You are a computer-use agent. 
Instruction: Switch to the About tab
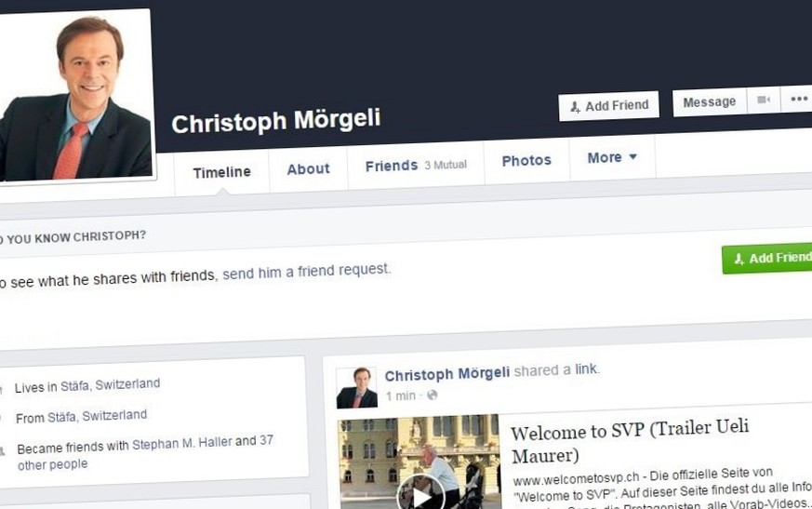coord(308,169)
